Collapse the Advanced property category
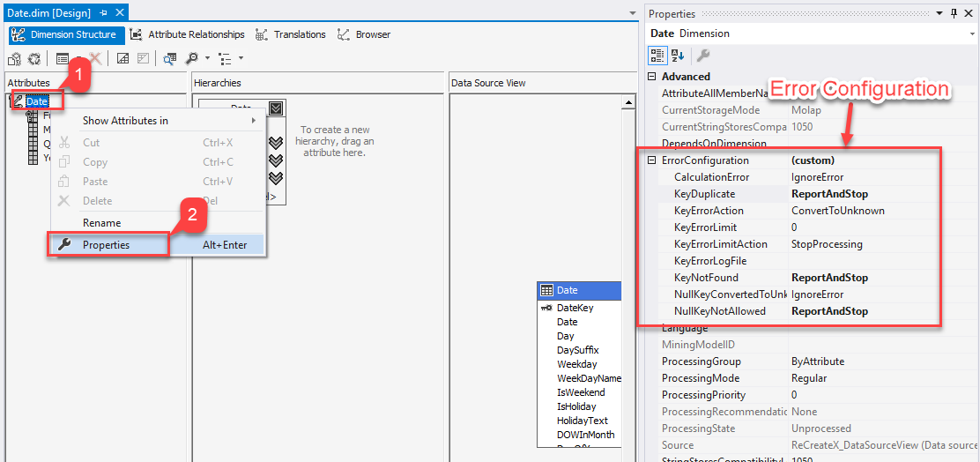Viewport: 980px width, 462px height. coord(652,77)
